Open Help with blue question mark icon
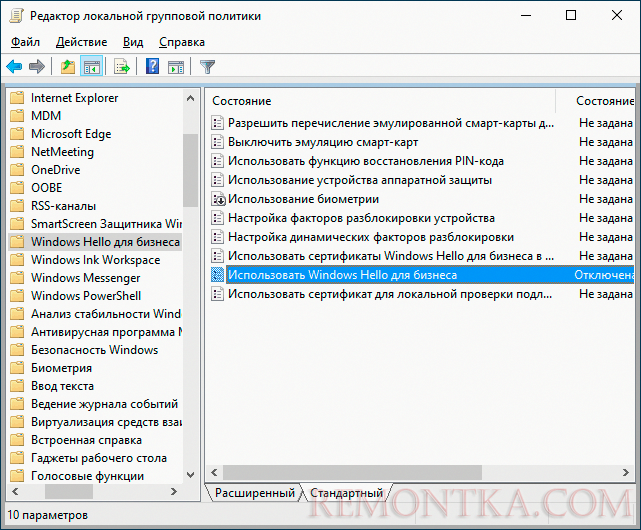The width and height of the screenshot is (641, 530). 152,66
